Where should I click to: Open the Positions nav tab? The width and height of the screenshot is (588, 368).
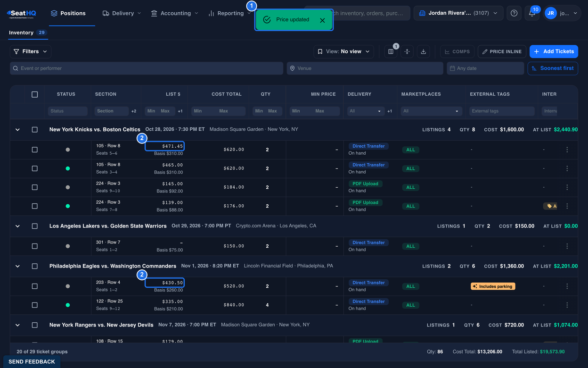coord(72,13)
